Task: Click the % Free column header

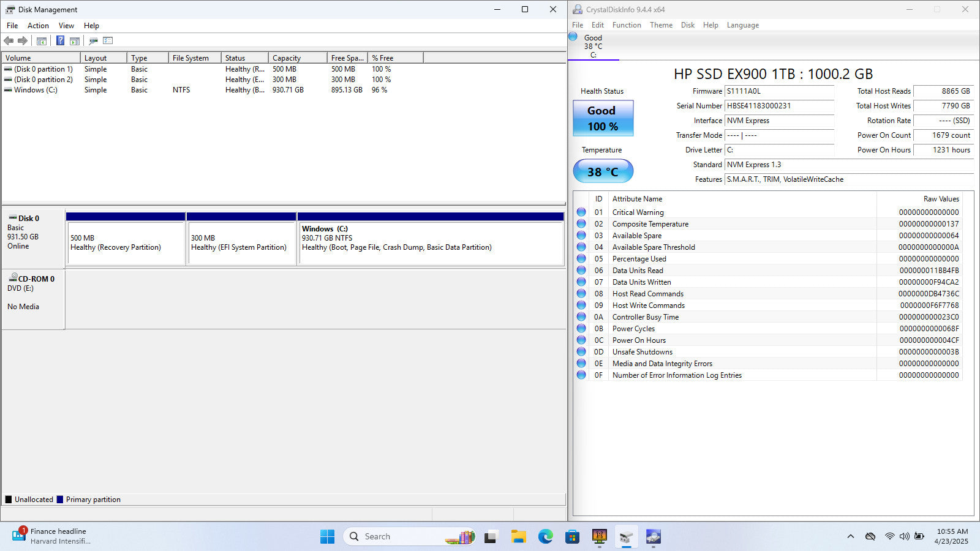Action: [396, 58]
